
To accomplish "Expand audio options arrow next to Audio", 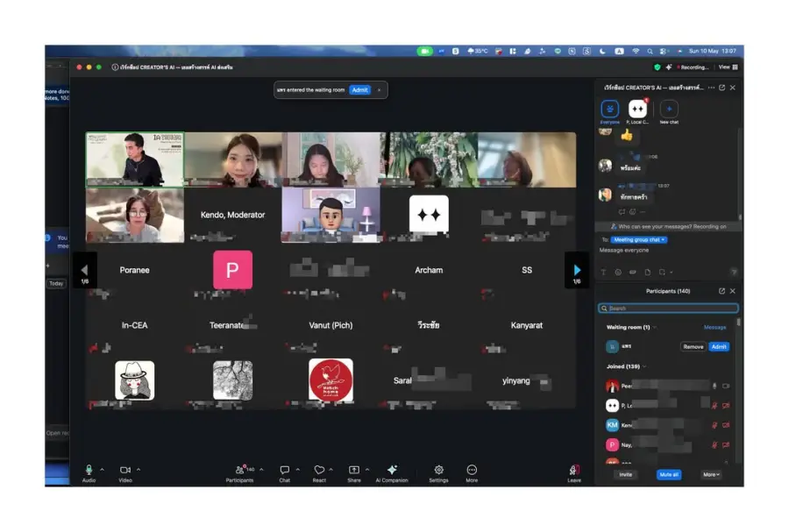I will point(103,470).
